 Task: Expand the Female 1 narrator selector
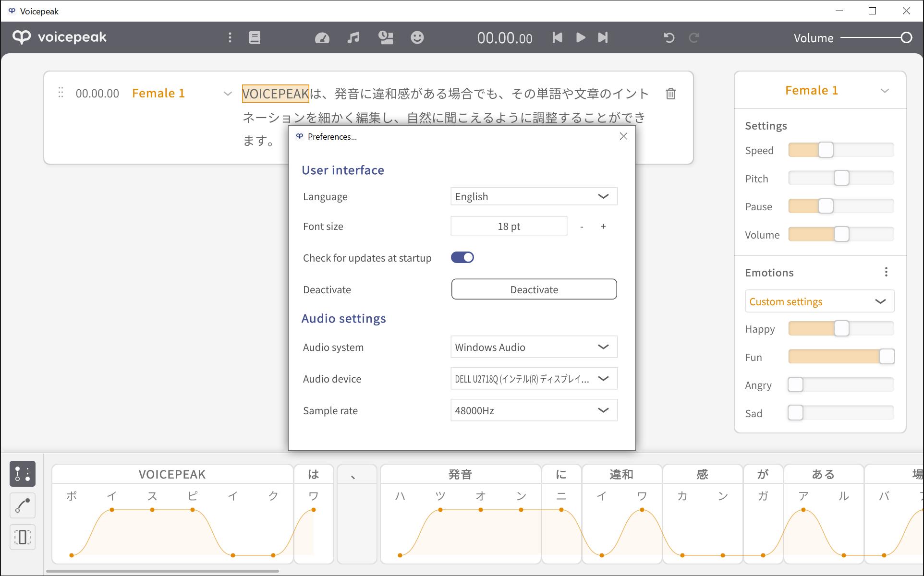point(885,90)
